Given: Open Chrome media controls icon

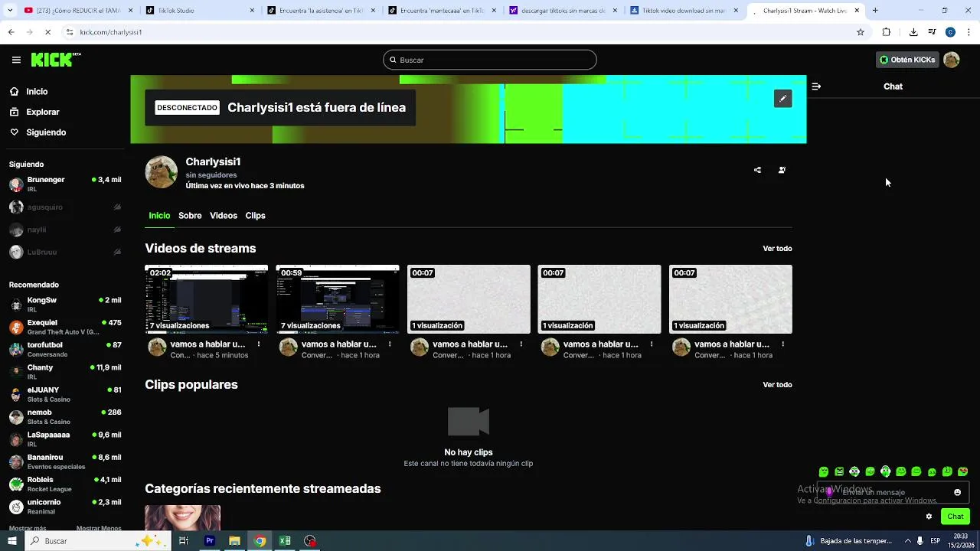Looking at the screenshot, I should click(932, 32).
